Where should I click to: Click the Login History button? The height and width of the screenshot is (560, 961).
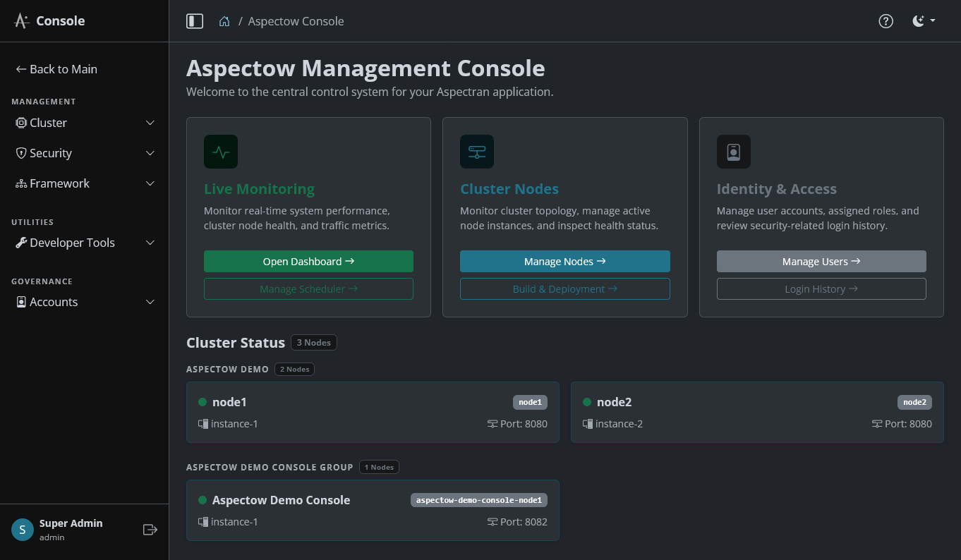(x=821, y=288)
